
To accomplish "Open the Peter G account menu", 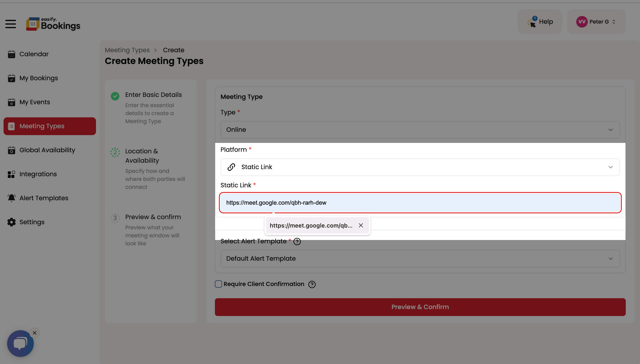I will 596,22.
